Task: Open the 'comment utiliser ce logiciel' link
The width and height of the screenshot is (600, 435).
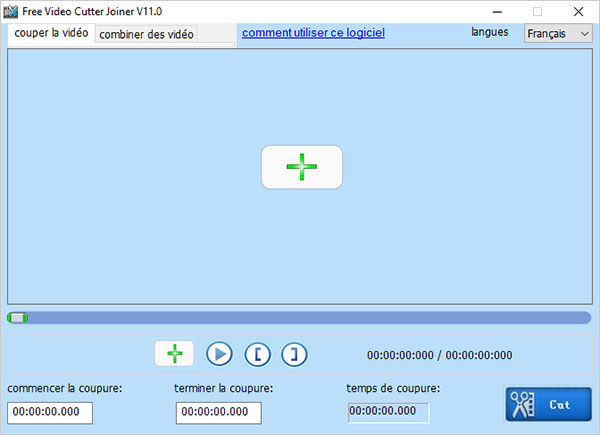Action: click(x=313, y=33)
